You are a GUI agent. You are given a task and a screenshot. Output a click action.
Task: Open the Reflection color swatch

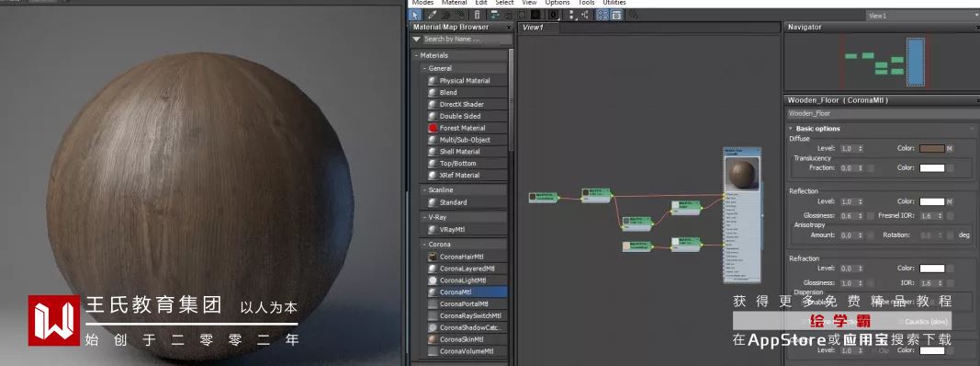coord(932,202)
